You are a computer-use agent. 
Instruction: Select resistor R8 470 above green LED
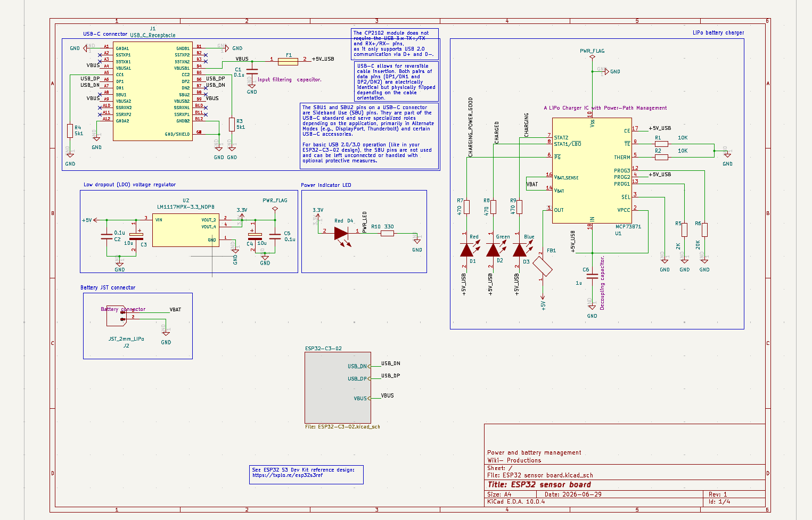493,207
